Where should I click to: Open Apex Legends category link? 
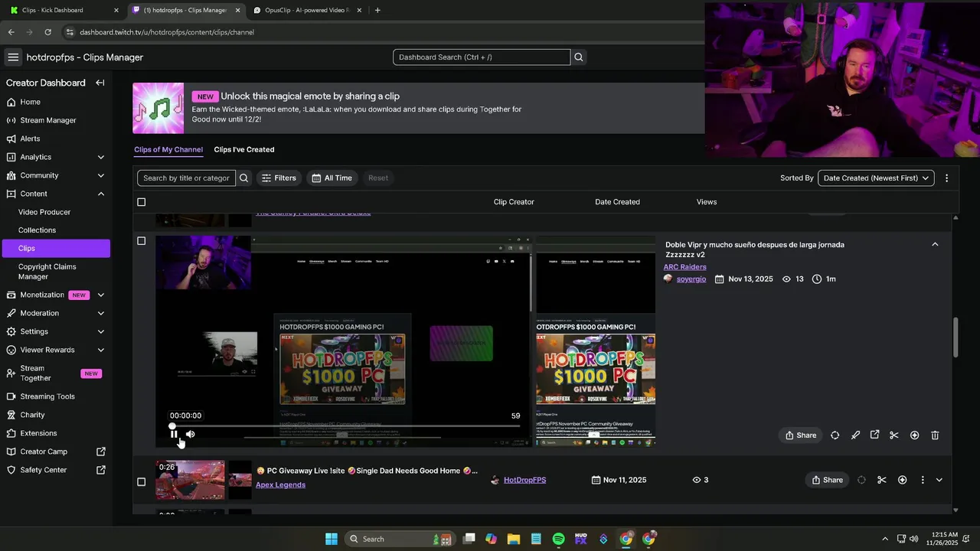coord(280,485)
